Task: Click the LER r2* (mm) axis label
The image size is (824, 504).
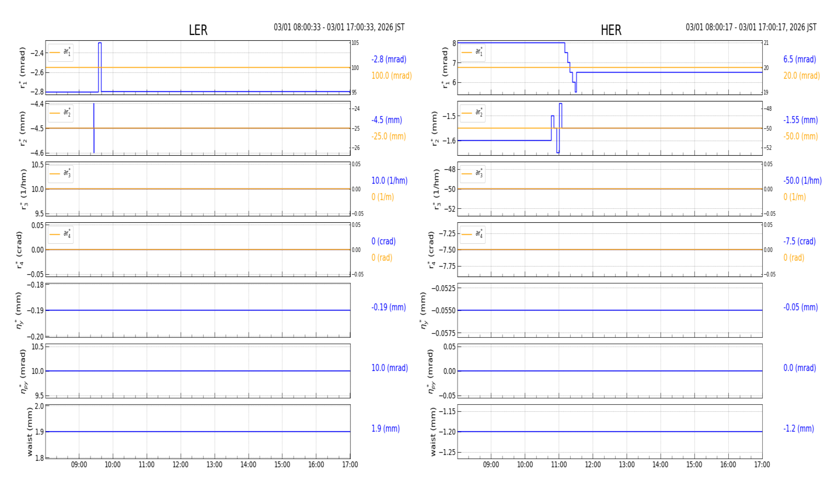Action: (x=23, y=128)
